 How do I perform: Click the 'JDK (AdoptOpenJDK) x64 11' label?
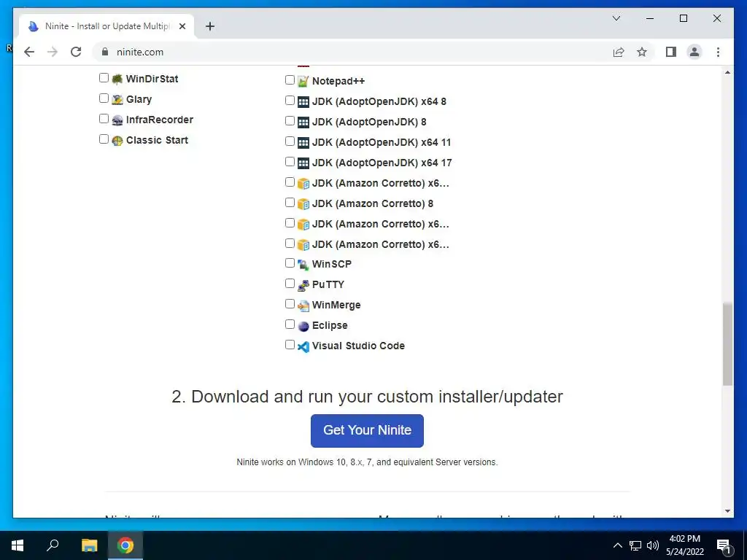381,142
